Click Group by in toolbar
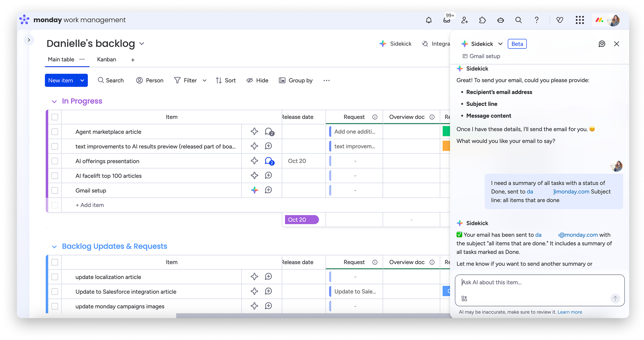 [296, 80]
